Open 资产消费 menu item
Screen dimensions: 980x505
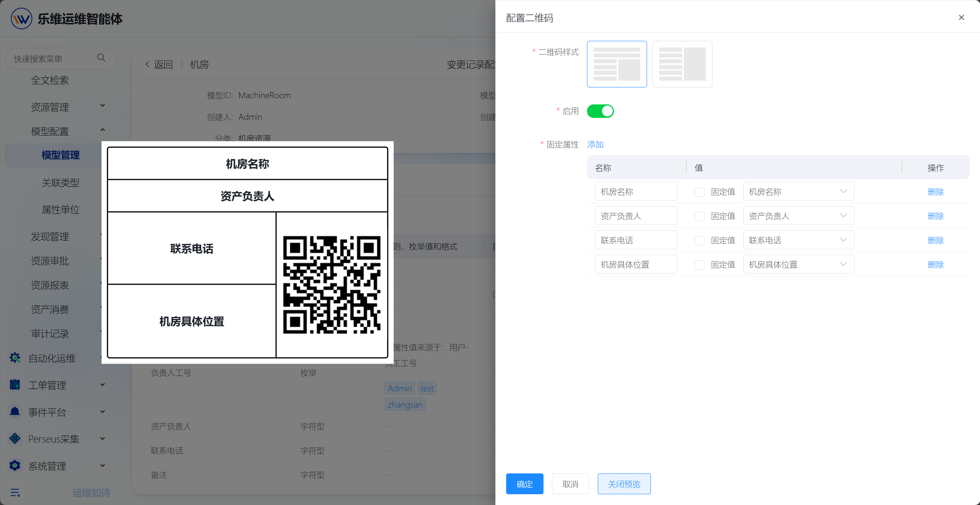tap(50, 309)
